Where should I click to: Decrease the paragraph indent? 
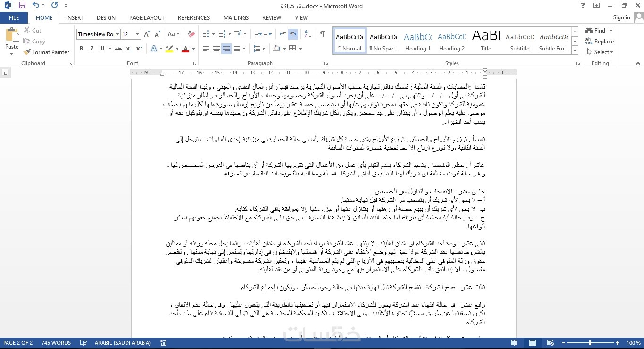point(257,34)
